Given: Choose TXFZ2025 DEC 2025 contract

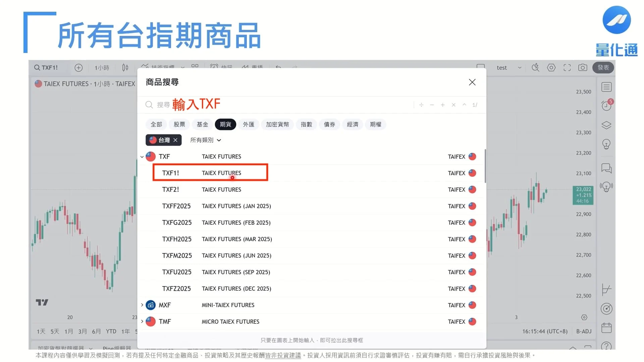Looking at the screenshot, I should click(311, 289).
